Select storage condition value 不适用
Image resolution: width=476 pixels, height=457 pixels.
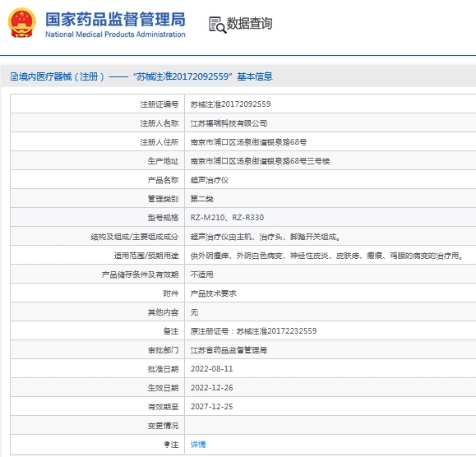click(x=202, y=275)
